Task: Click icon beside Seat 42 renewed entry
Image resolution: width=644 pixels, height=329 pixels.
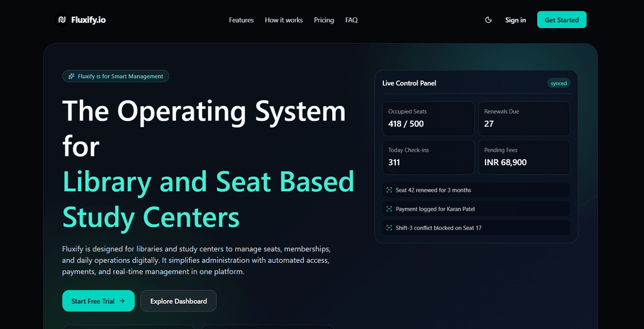Action: pyautogui.click(x=388, y=190)
